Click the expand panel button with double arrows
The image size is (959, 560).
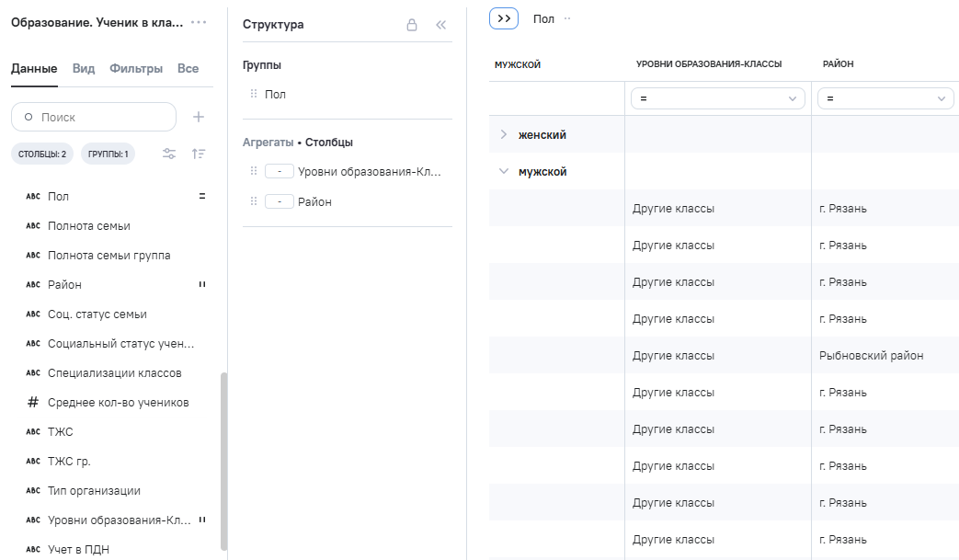(504, 18)
